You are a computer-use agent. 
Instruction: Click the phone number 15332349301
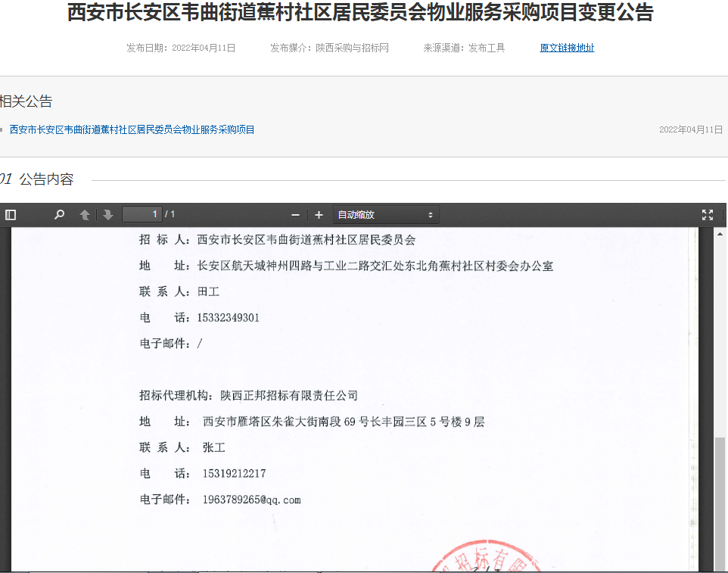click(228, 317)
